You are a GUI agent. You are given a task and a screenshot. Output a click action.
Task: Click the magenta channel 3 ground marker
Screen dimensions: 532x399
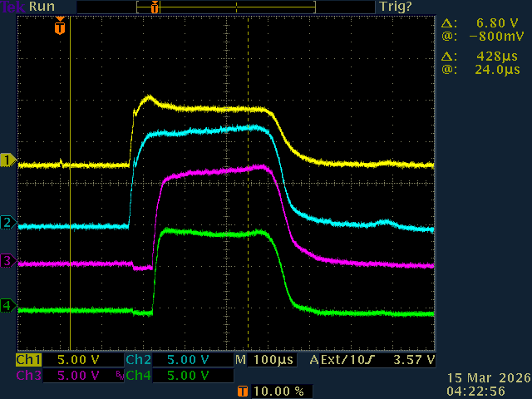click(x=7, y=261)
